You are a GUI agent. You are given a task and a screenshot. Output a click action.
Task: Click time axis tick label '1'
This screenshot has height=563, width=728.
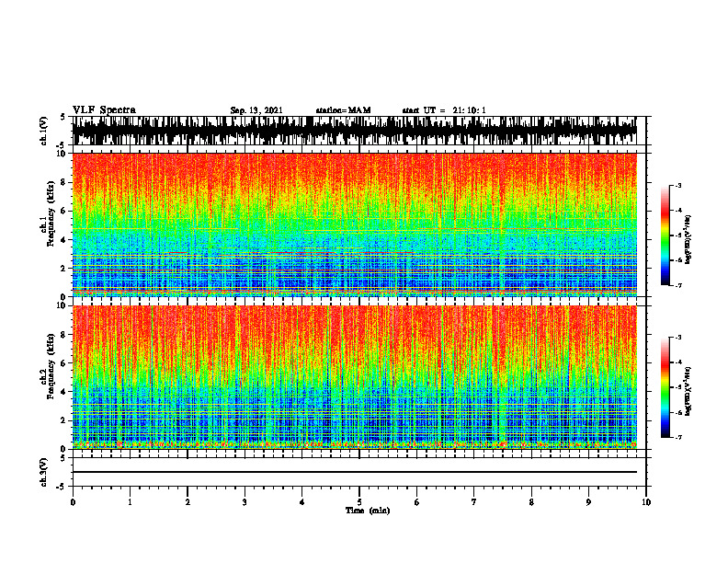pos(130,502)
